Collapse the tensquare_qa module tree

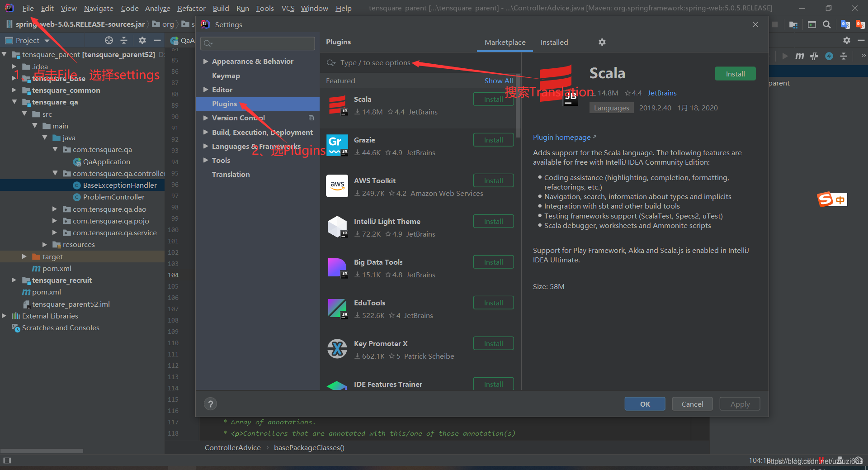(14, 102)
